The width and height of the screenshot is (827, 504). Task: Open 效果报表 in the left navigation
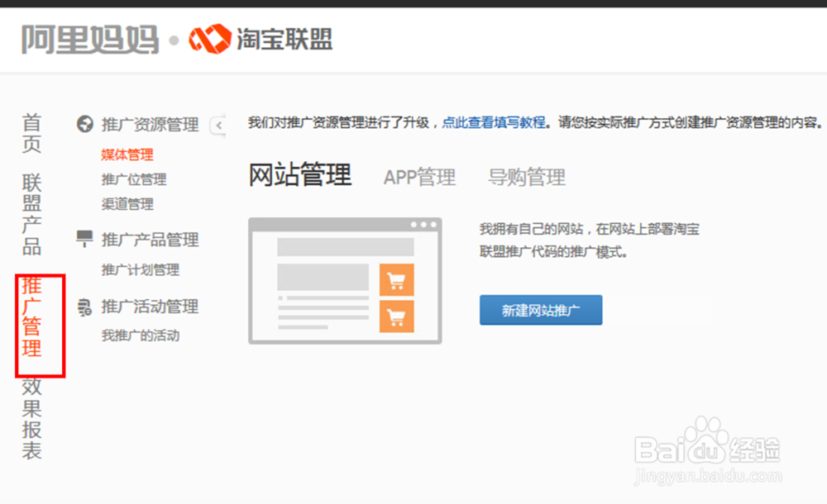tap(31, 419)
